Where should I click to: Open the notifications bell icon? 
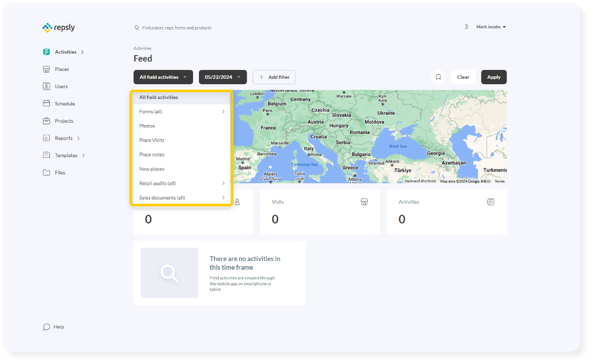[x=466, y=27]
